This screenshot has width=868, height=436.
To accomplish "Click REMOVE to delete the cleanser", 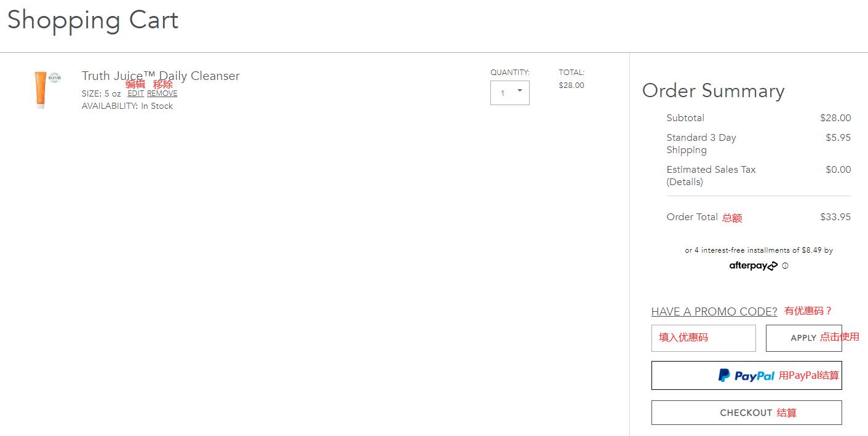I will tap(162, 93).
